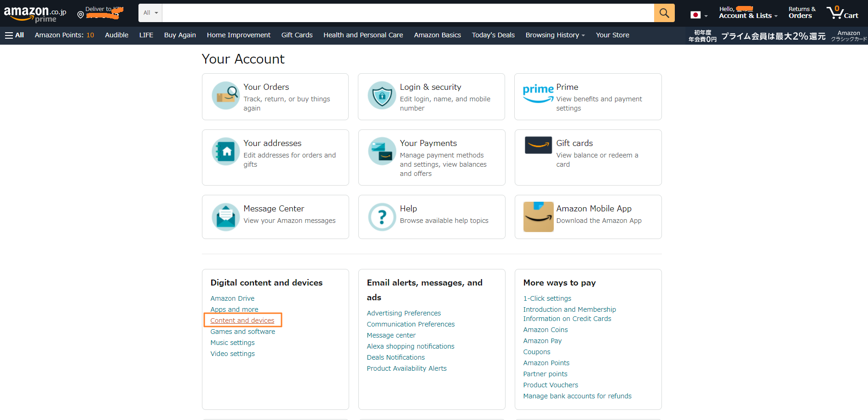Click the Your Payments cards icon
The image size is (868, 420).
click(x=382, y=152)
